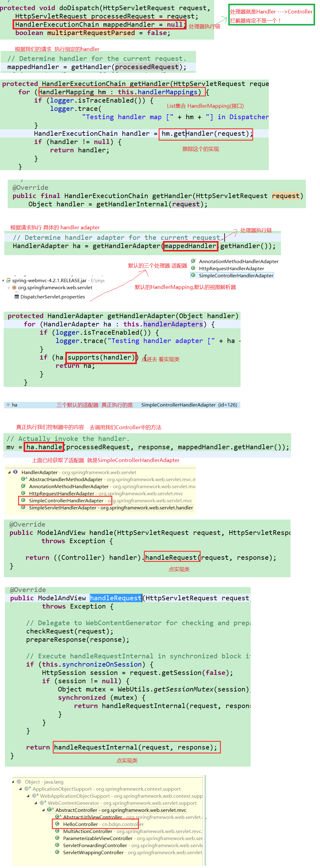Click the 'ha' variable icon in debug view
This screenshot has width=320, height=868.
(x=8, y=404)
